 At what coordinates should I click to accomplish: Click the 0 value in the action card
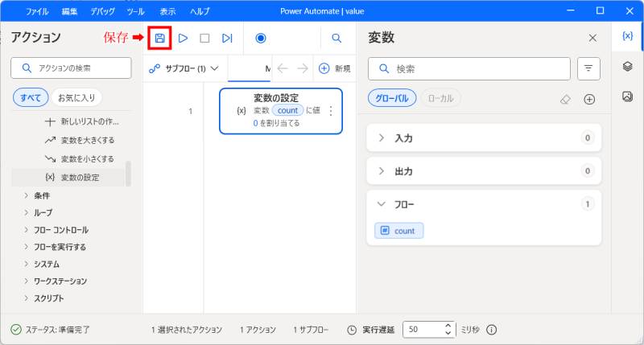click(x=255, y=123)
